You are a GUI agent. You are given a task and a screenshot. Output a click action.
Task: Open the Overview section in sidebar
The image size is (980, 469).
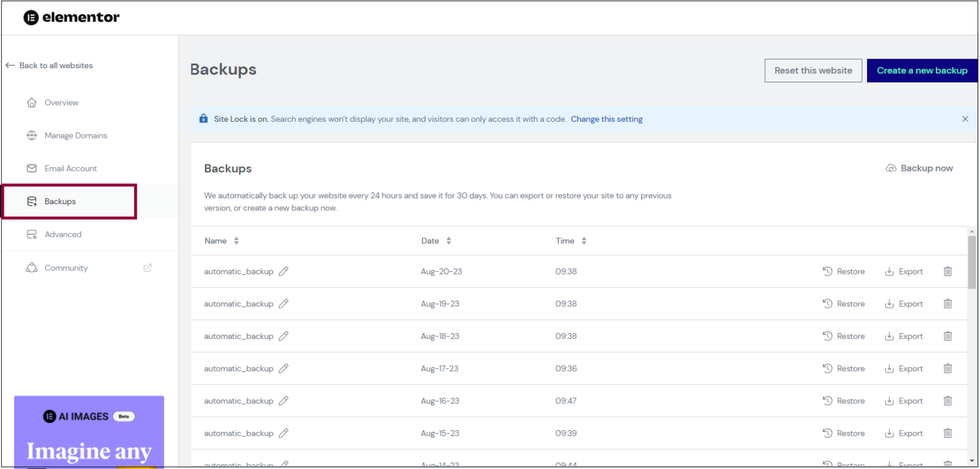[61, 102]
